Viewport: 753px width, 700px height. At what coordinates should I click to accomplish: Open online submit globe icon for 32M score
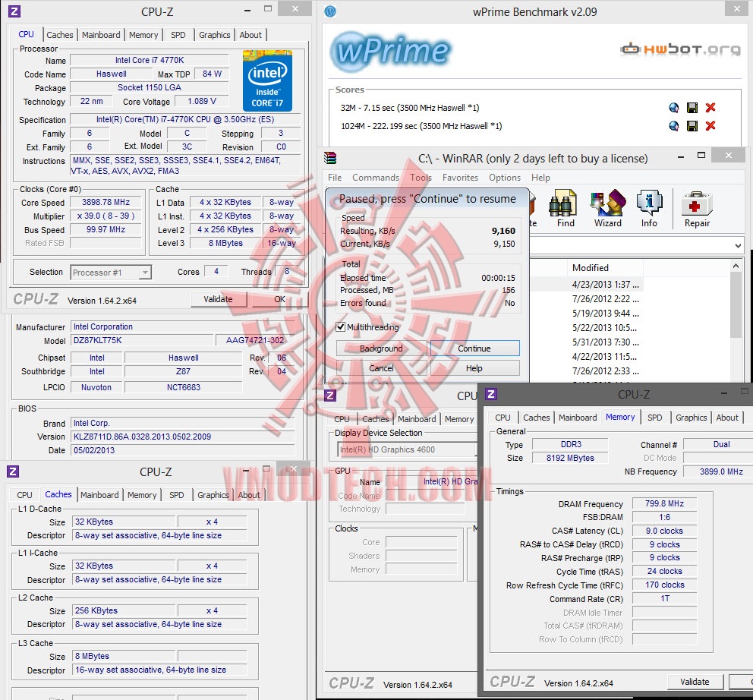click(674, 108)
